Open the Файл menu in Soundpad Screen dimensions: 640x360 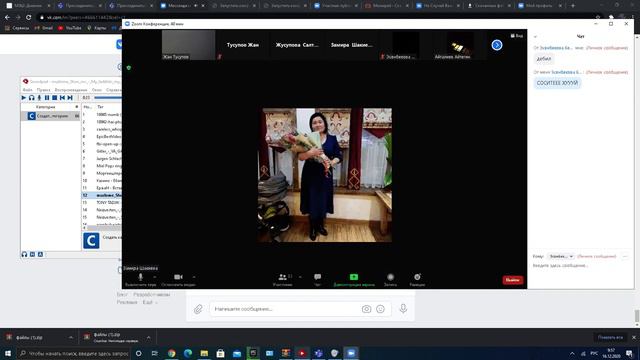click(x=27, y=90)
